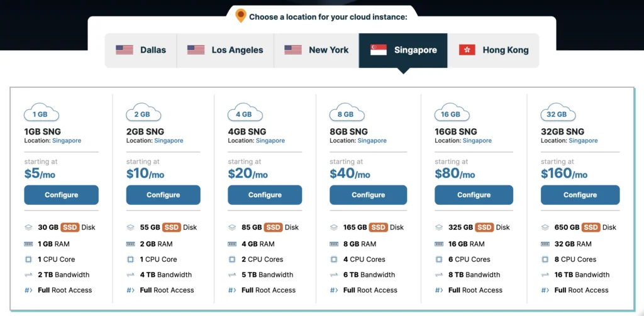This screenshot has width=644, height=316.
Task: Click the 6 CPU Cores text
Action: [469, 259]
